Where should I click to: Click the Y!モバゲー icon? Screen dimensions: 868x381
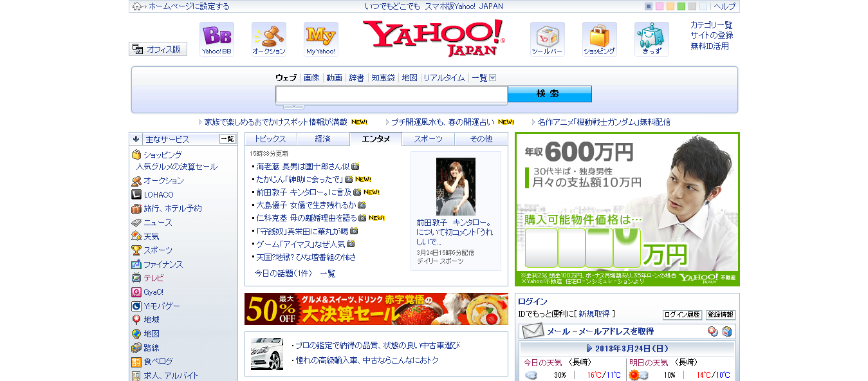136,306
